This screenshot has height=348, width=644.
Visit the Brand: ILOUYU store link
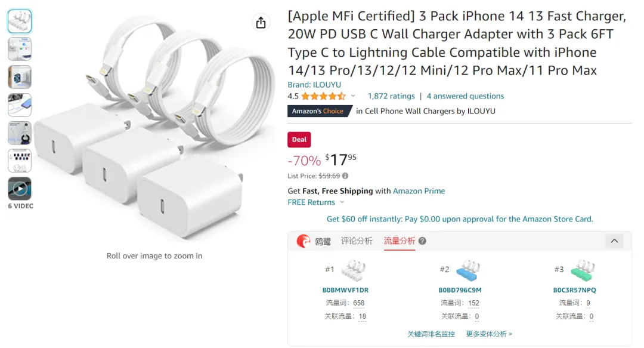click(x=314, y=85)
